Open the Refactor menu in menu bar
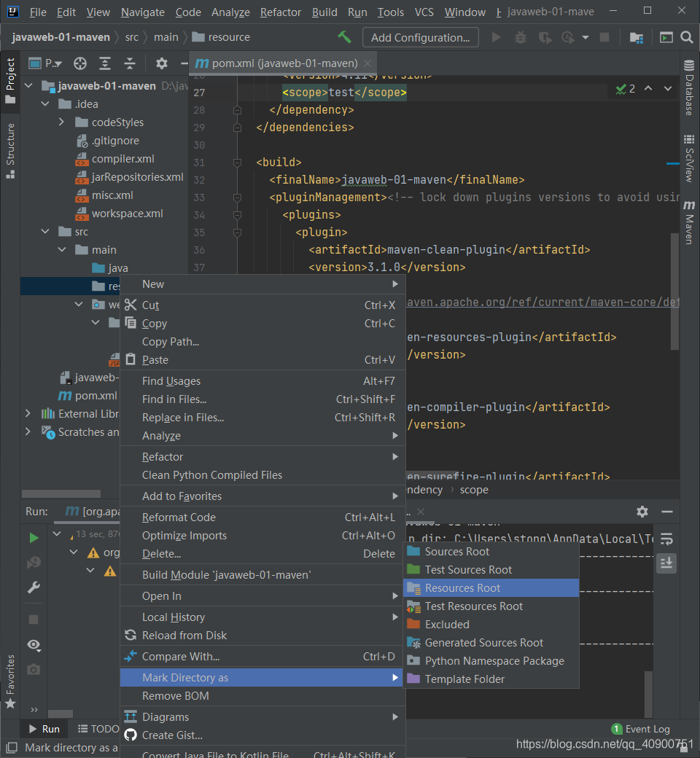Viewport: 700px width, 758px height. click(281, 12)
